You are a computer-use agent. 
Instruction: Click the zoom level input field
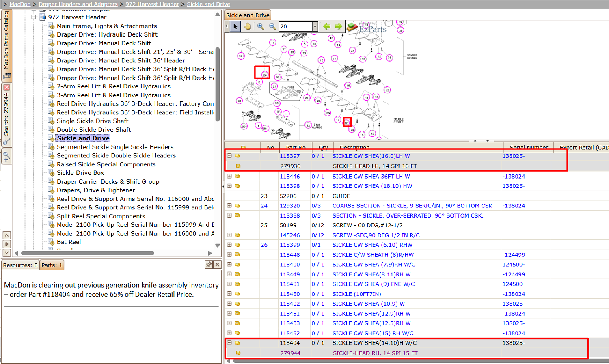[x=296, y=26]
